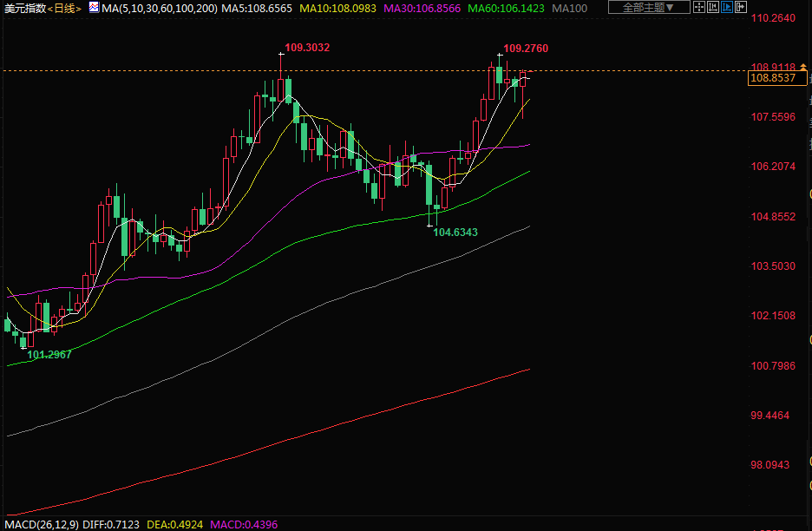Click the orange up arrow beside 108.9118
The width and height of the screenshot is (812, 531).
pyautogui.click(x=803, y=66)
